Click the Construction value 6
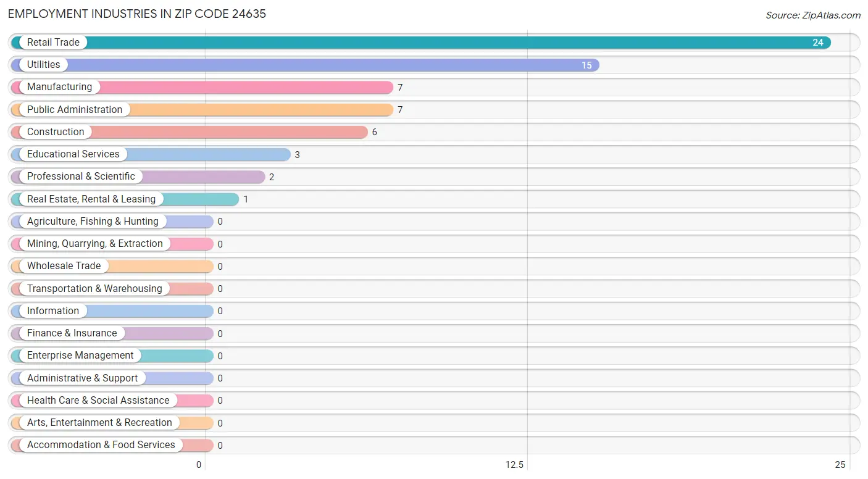This screenshot has height=479, width=868. 374,132
